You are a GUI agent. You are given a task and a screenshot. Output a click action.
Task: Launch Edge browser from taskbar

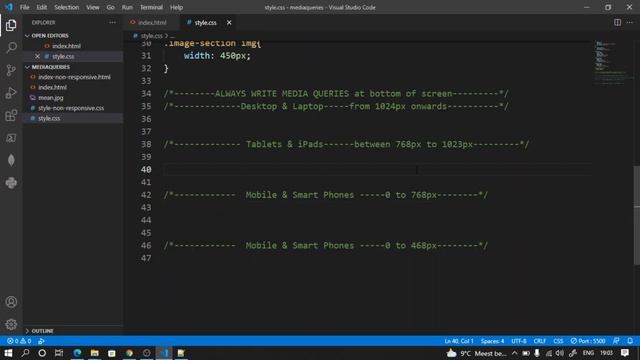click(x=77, y=353)
